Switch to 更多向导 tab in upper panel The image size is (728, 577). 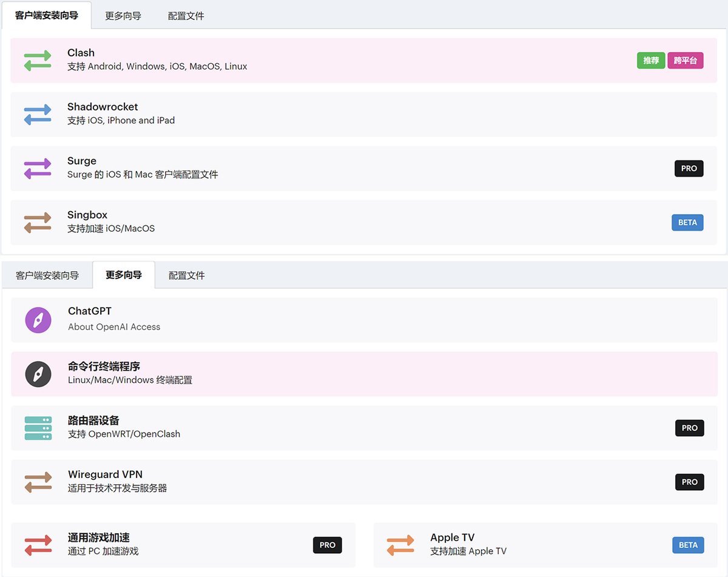123,16
